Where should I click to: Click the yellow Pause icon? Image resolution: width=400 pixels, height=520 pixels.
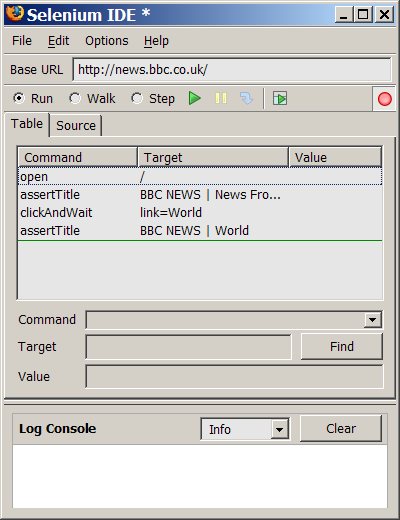point(221,98)
